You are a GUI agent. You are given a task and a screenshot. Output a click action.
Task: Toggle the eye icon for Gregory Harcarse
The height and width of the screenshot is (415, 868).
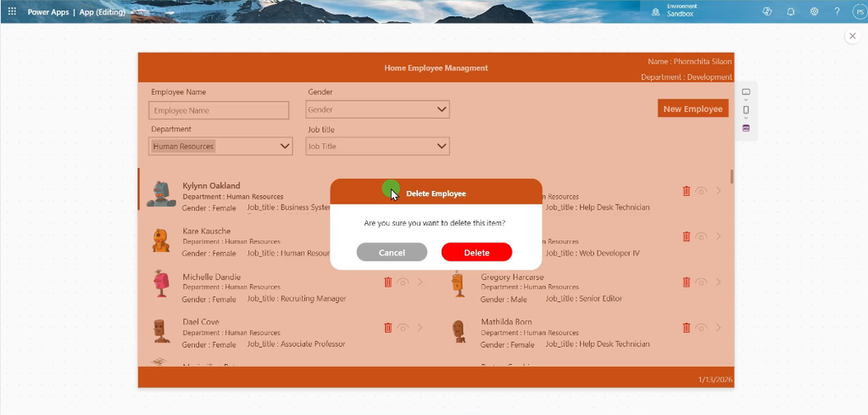701,283
